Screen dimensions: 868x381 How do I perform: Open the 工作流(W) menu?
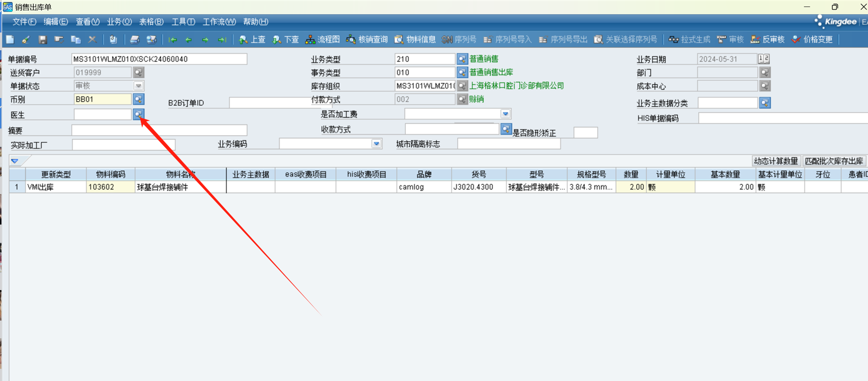(x=219, y=22)
